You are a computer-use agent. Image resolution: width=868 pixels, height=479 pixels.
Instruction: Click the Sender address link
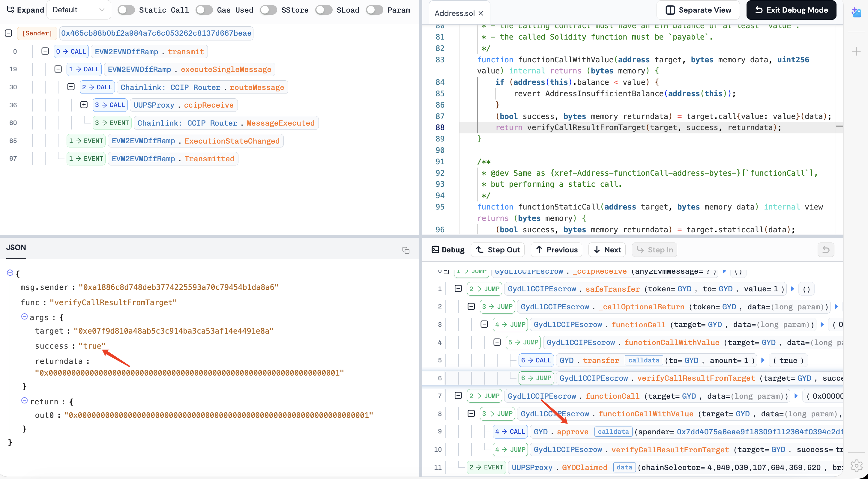[x=156, y=33]
